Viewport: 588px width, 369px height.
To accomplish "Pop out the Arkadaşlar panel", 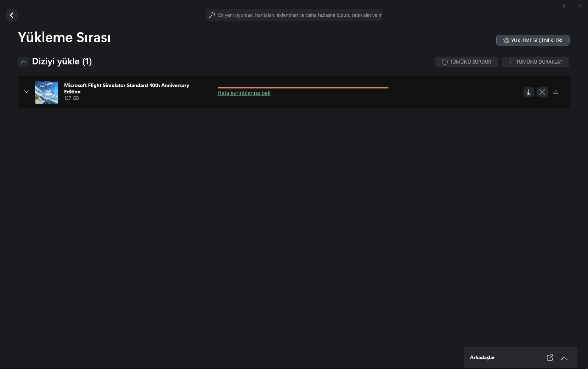I will click(550, 358).
